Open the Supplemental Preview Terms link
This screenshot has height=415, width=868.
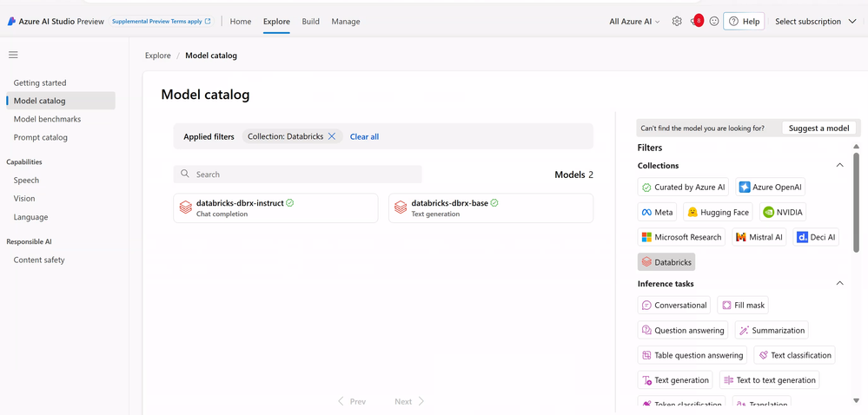(x=161, y=22)
